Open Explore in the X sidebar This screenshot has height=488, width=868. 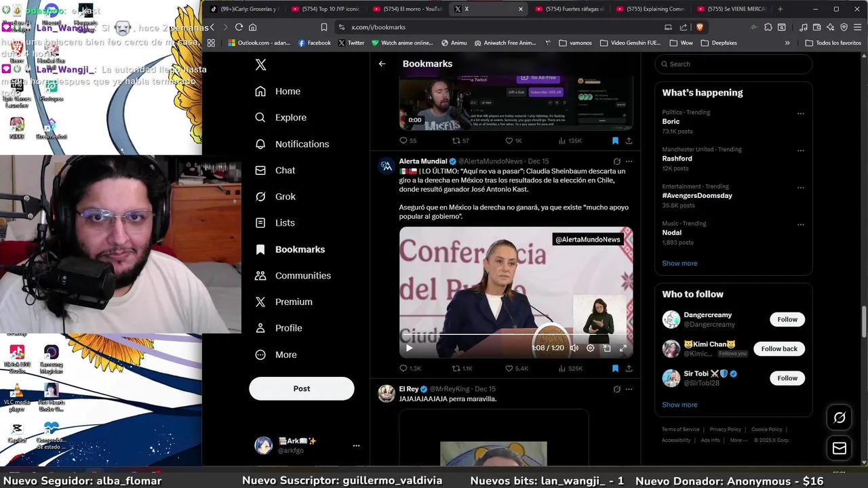[x=281, y=117]
